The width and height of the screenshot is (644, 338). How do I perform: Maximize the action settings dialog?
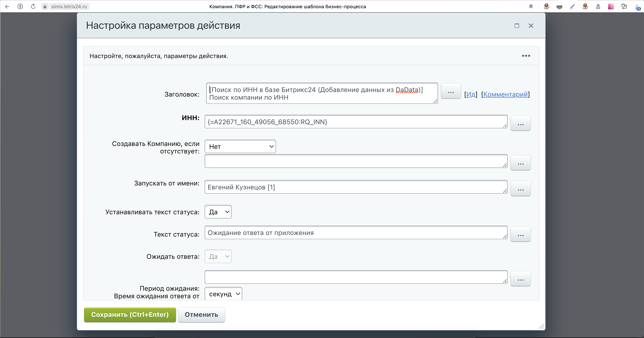(x=517, y=26)
